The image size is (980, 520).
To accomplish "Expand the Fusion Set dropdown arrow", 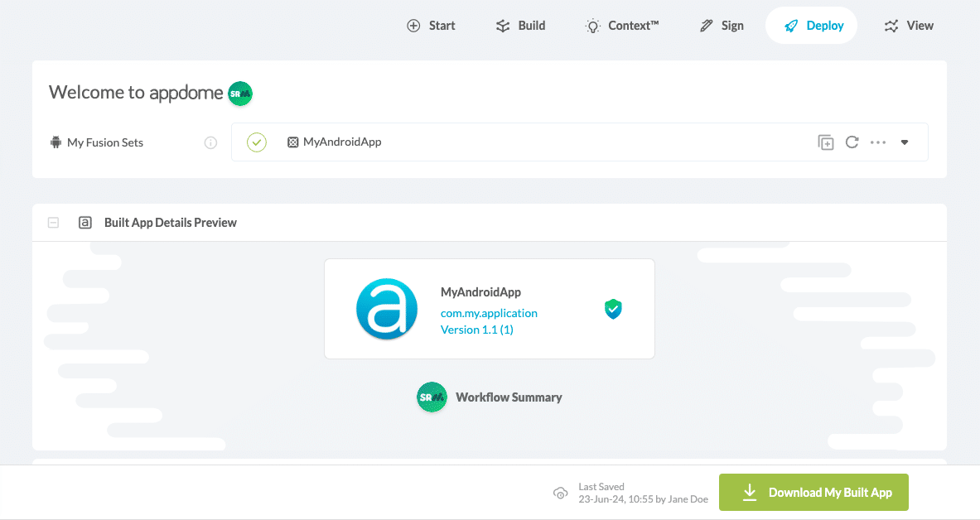I will (905, 142).
